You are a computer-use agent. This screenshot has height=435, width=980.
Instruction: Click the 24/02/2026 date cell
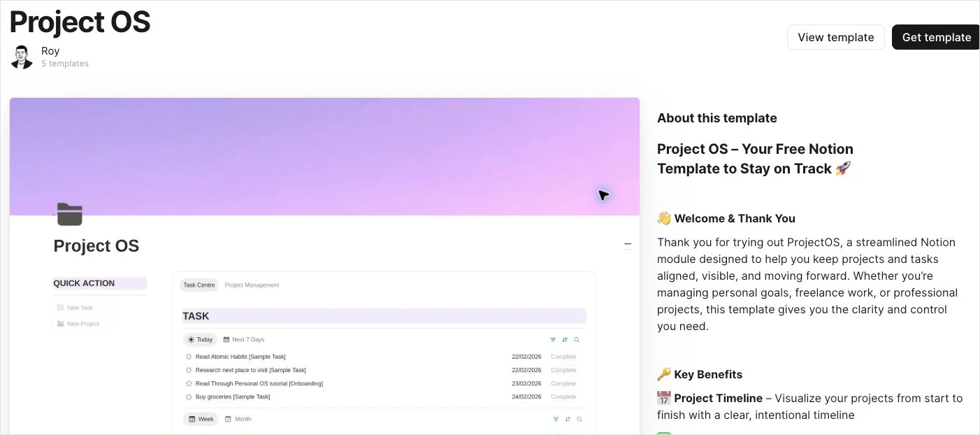[x=526, y=397]
